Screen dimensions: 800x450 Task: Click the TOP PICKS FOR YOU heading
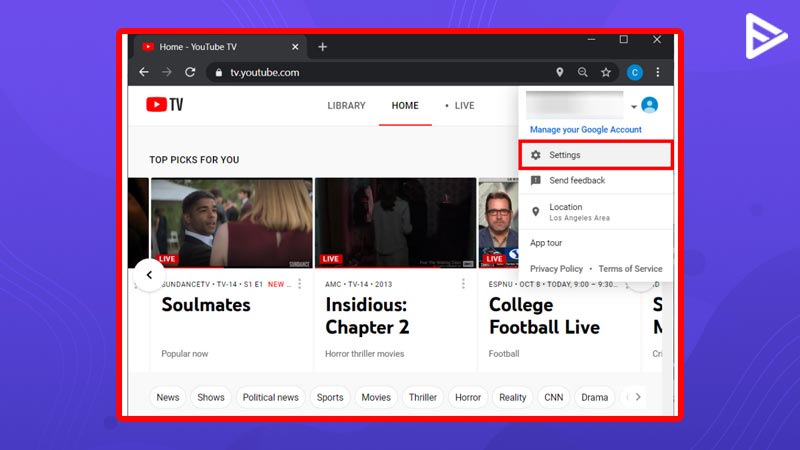coord(194,160)
